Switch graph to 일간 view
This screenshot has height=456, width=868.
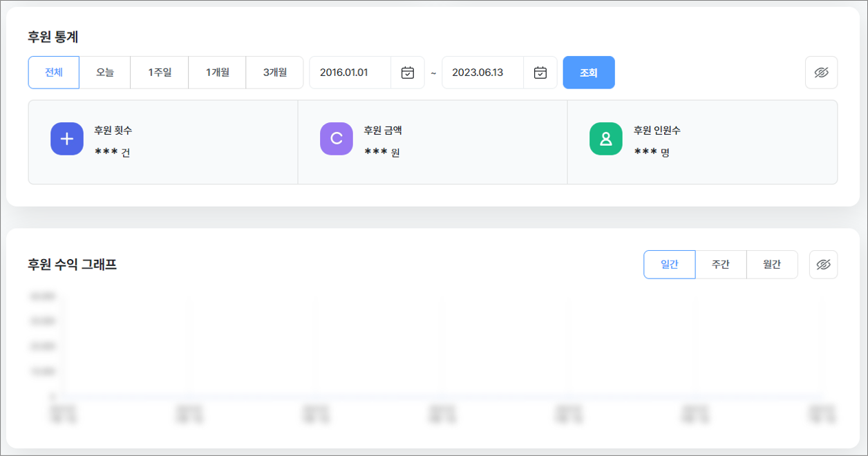[x=669, y=265]
